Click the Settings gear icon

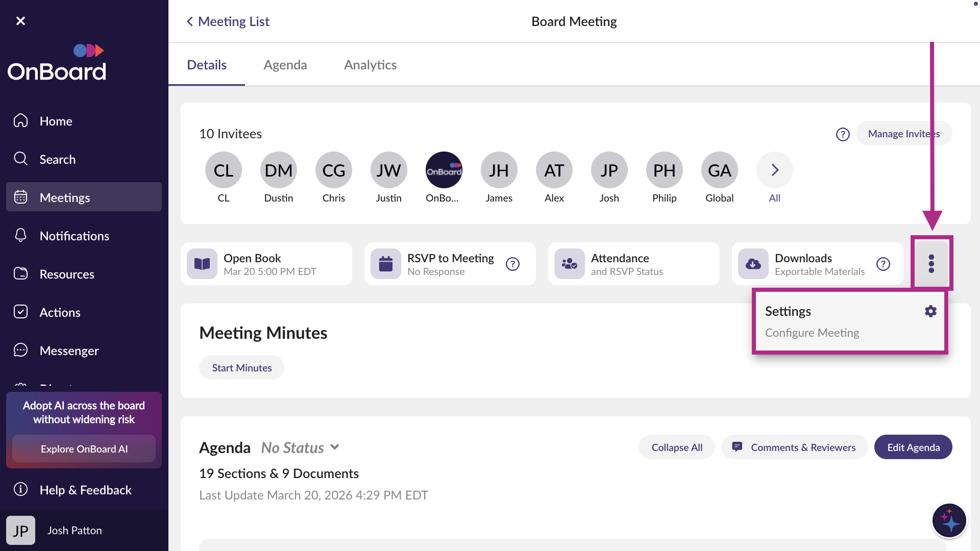930,311
